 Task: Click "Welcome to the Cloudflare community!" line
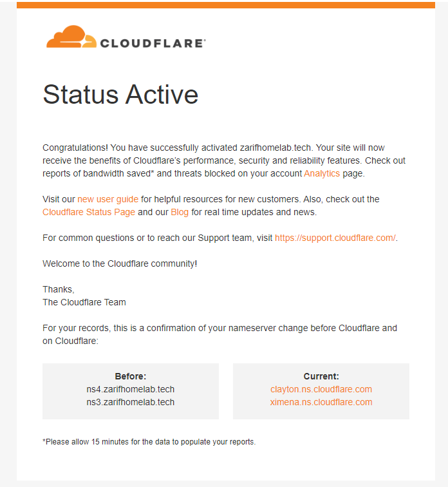point(120,263)
